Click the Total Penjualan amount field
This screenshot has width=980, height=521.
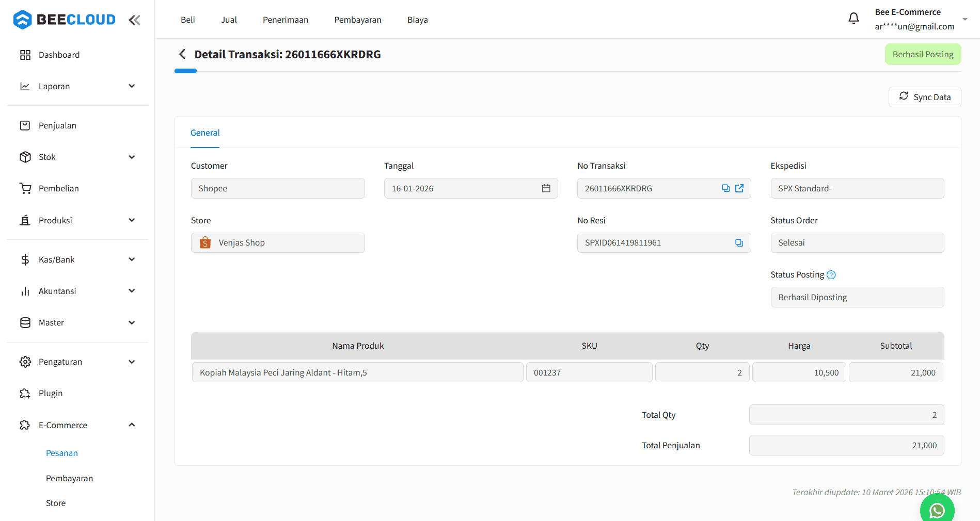click(846, 445)
